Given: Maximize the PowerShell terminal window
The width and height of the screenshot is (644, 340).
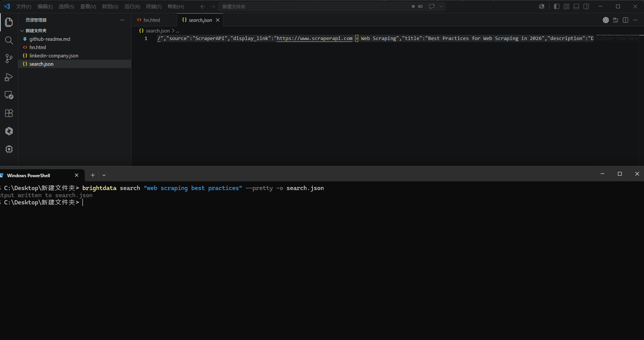Looking at the screenshot, I should [x=620, y=174].
